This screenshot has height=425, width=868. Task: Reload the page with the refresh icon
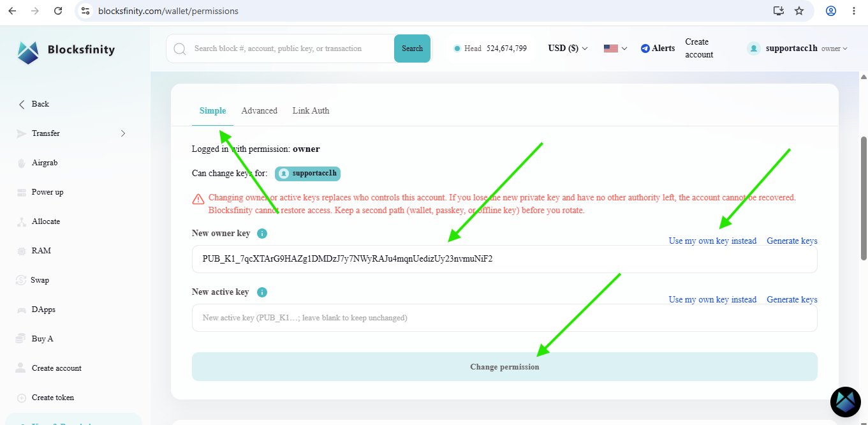58,11
